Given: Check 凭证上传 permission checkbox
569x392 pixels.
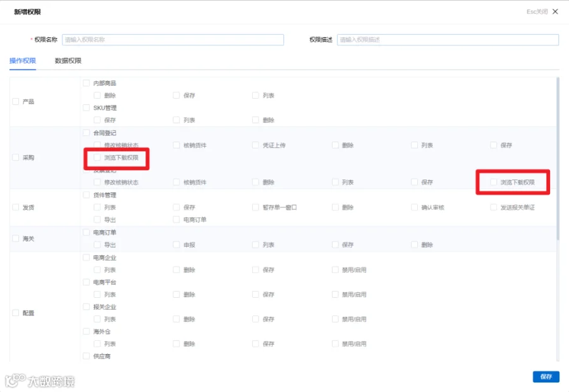Looking at the screenshot, I should pyautogui.click(x=255, y=145).
